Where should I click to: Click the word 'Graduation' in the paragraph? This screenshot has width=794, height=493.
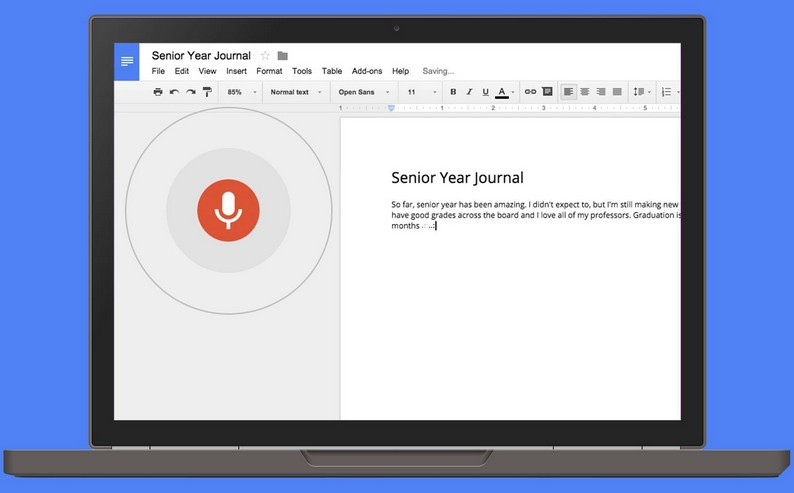tap(653, 215)
